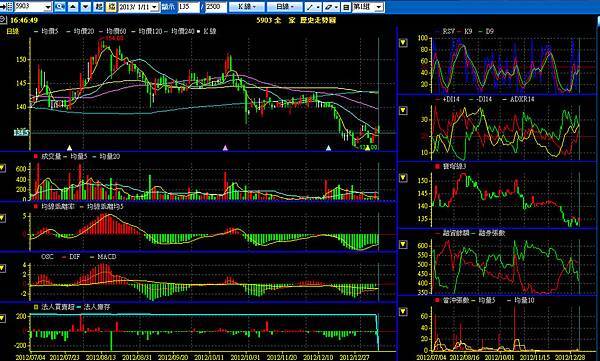
Task: Click the MACD legend label
Action: (107, 257)
